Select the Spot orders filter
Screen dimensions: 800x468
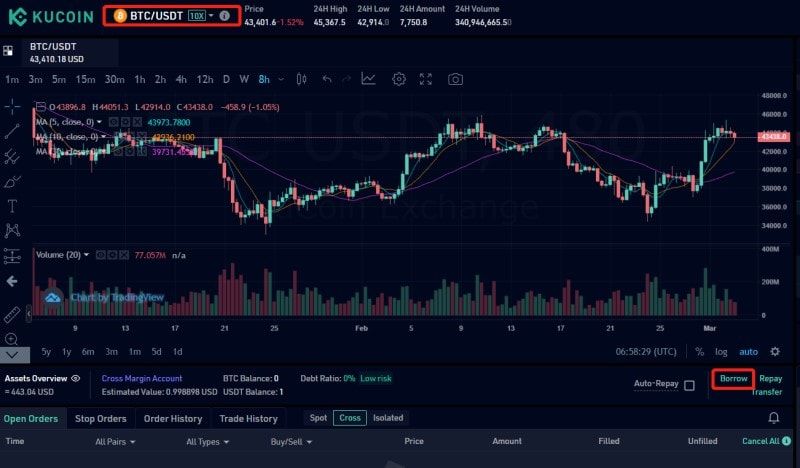tap(318, 417)
